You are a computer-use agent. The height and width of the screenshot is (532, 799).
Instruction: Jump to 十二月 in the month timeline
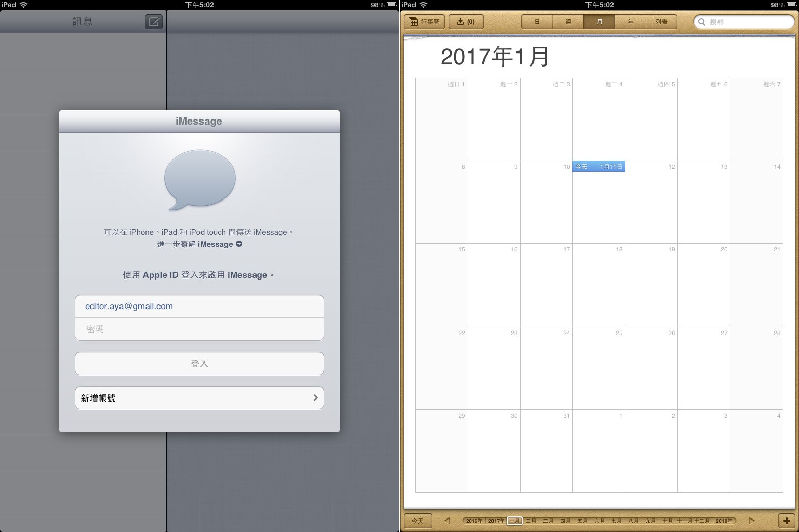click(x=701, y=521)
